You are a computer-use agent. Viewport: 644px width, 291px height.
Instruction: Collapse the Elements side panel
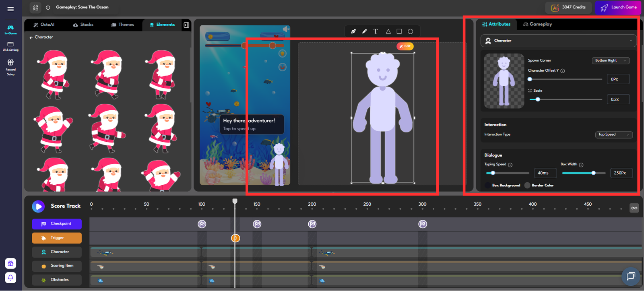click(186, 25)
